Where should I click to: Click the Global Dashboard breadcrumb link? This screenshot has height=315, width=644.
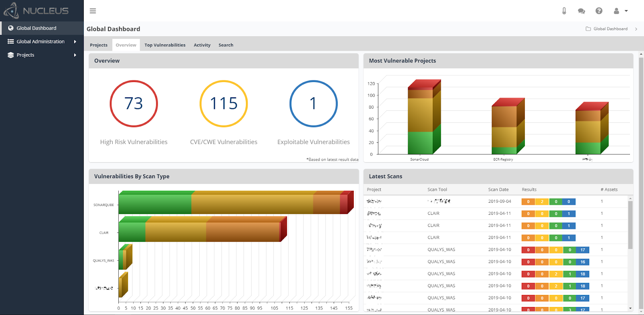(610, 29)
